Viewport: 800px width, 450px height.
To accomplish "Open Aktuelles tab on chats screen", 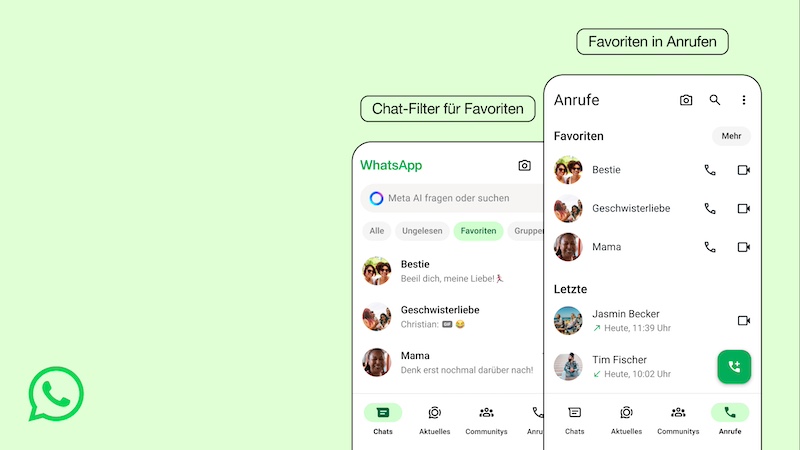I will (434, 420).
